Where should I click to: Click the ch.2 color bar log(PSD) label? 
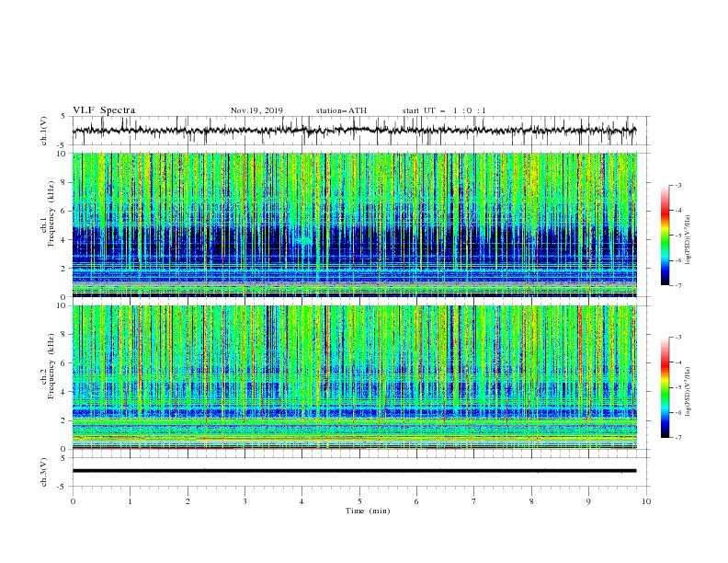tap(688, 392)
